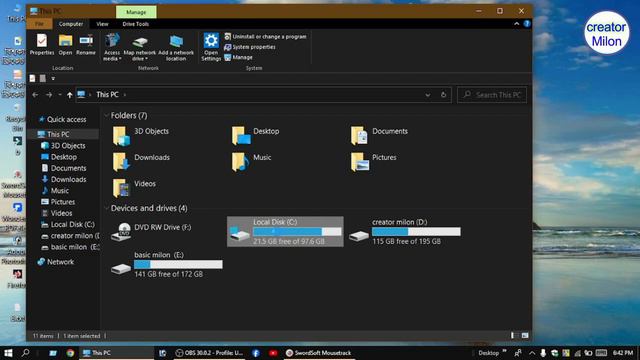640x360 pixels.
Task: Click the Open ribbon icon
Action: click(x=65, y=45)
